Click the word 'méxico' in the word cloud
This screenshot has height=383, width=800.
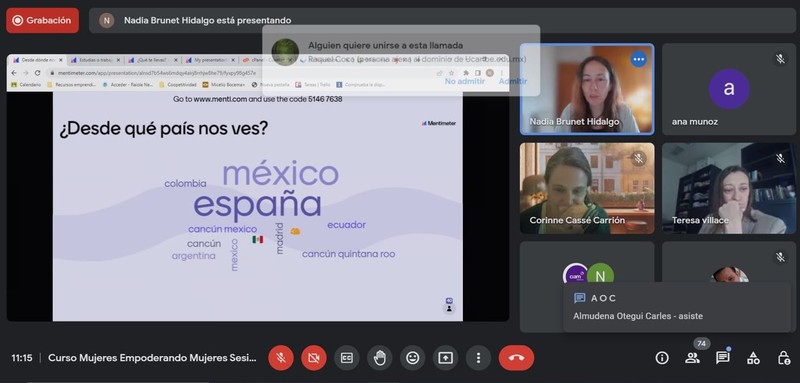point(281,174)
